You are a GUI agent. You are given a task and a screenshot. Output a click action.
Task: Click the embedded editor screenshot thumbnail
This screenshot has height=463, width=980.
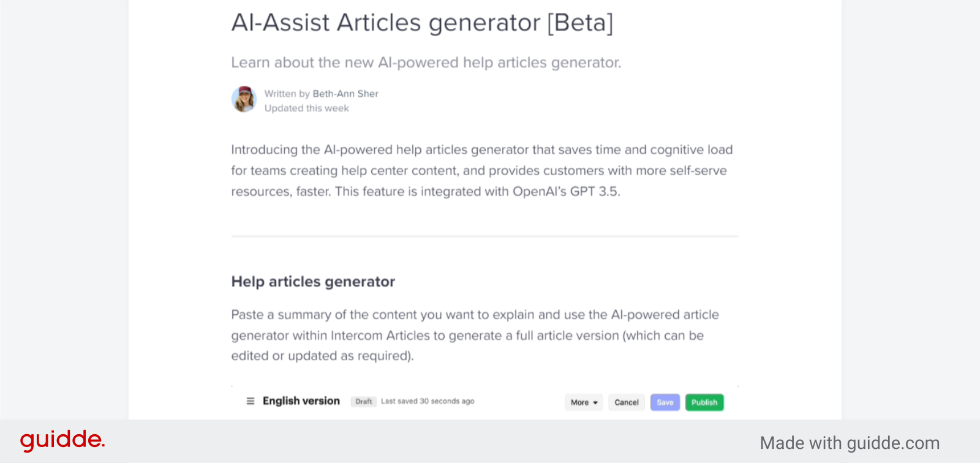(484, 397)
